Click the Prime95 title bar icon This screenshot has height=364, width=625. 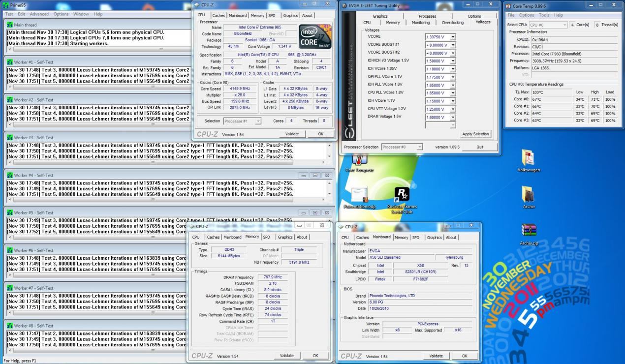pos(5,4)
